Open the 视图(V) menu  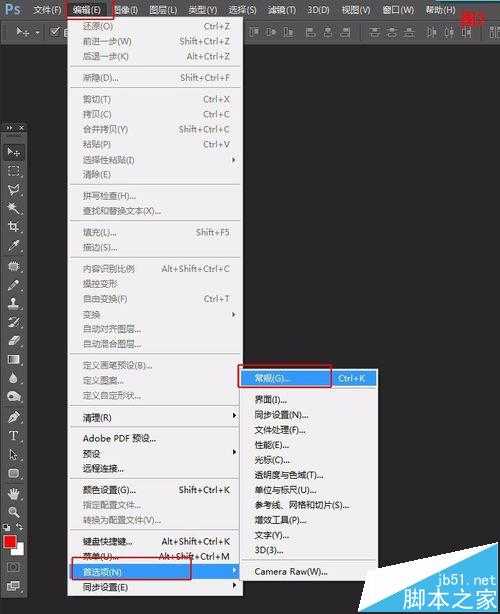click(356, 9)
